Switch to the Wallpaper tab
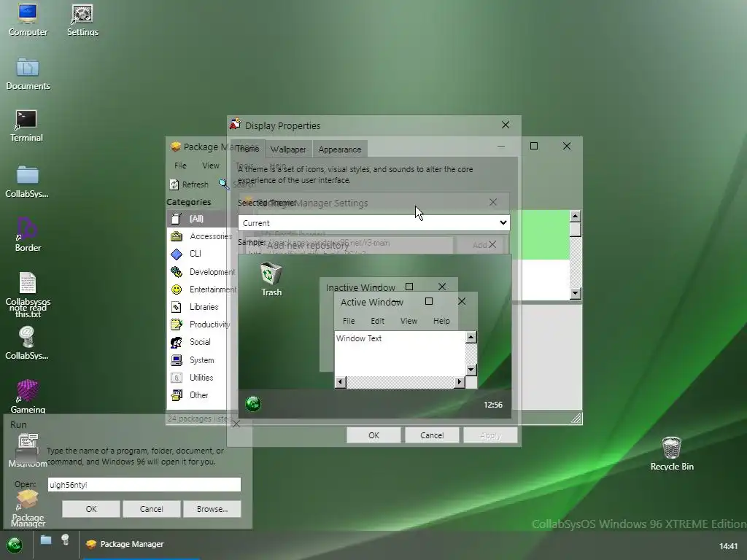Image resolution: width=747 pixels, height=560 pixels. click(x=288, y=149)
